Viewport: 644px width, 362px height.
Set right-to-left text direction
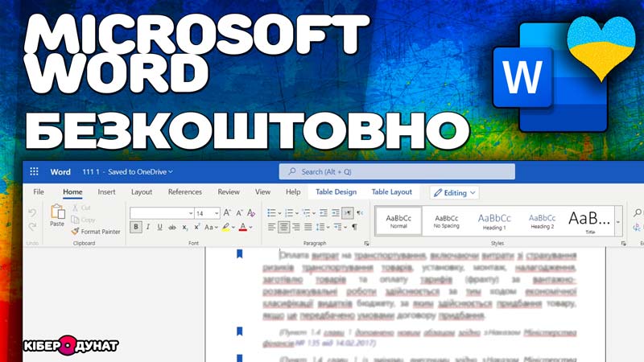360,212
